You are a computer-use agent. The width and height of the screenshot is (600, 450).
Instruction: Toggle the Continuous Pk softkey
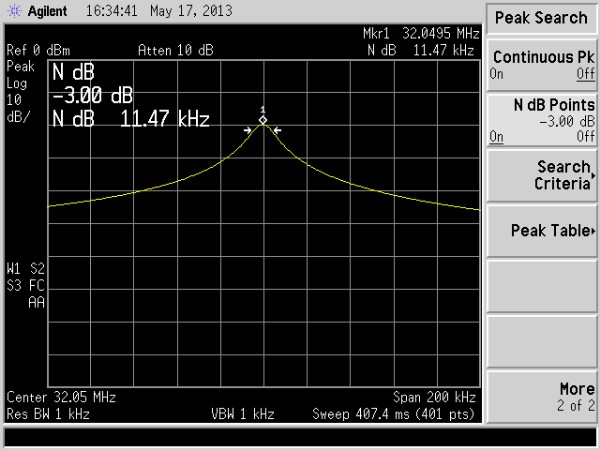click(541, 65)
